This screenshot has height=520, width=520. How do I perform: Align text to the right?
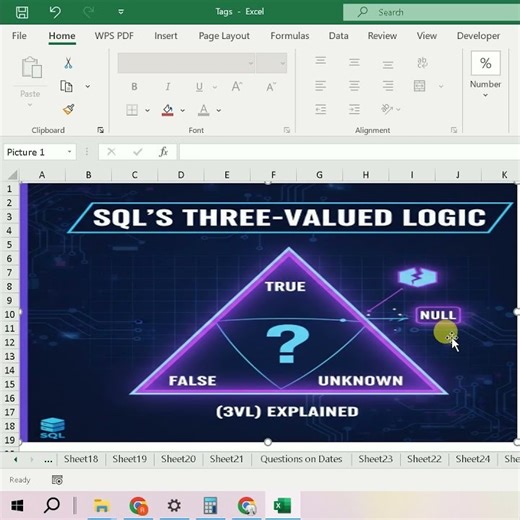pyautogui.click(x=388, y=86)
